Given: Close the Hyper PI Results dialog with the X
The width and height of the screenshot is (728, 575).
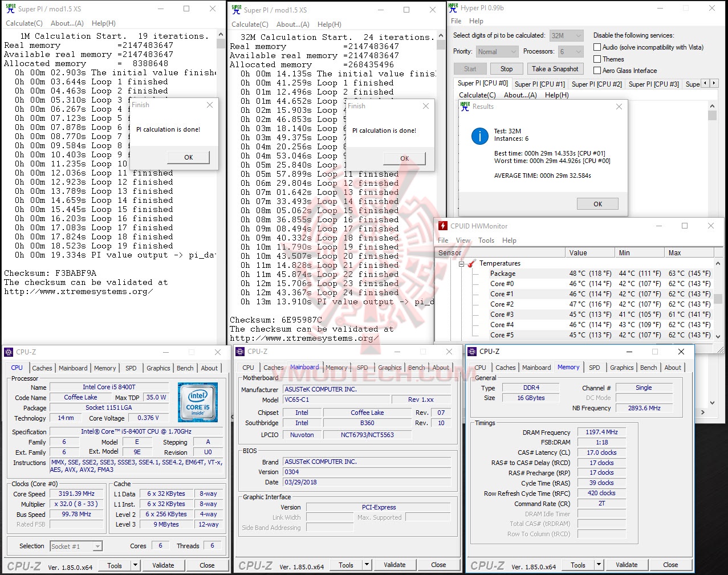Looking at the screenshot, I should tap(619, 107).
